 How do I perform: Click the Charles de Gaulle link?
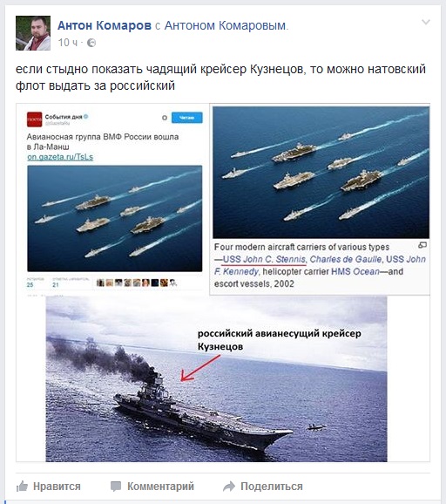346,259
